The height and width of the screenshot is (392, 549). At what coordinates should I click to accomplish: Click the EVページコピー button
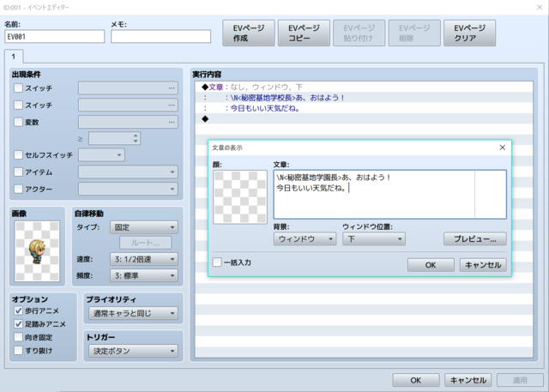click(304, 33)
